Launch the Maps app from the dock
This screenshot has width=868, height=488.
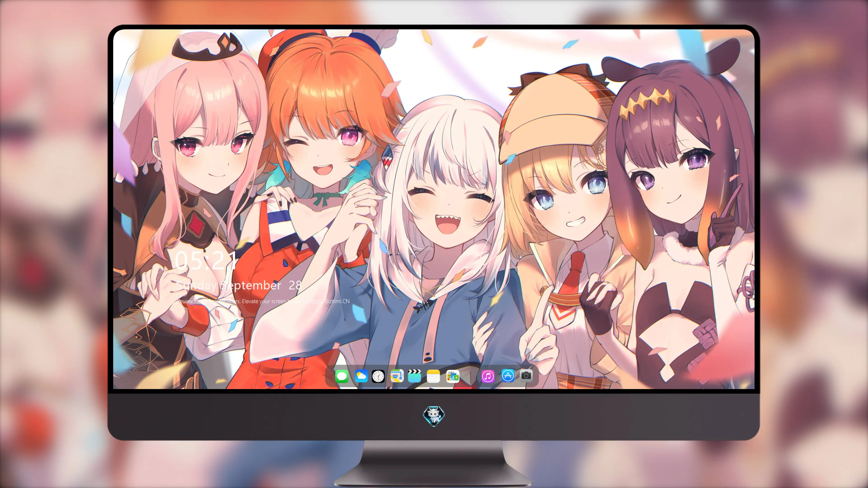397,376
